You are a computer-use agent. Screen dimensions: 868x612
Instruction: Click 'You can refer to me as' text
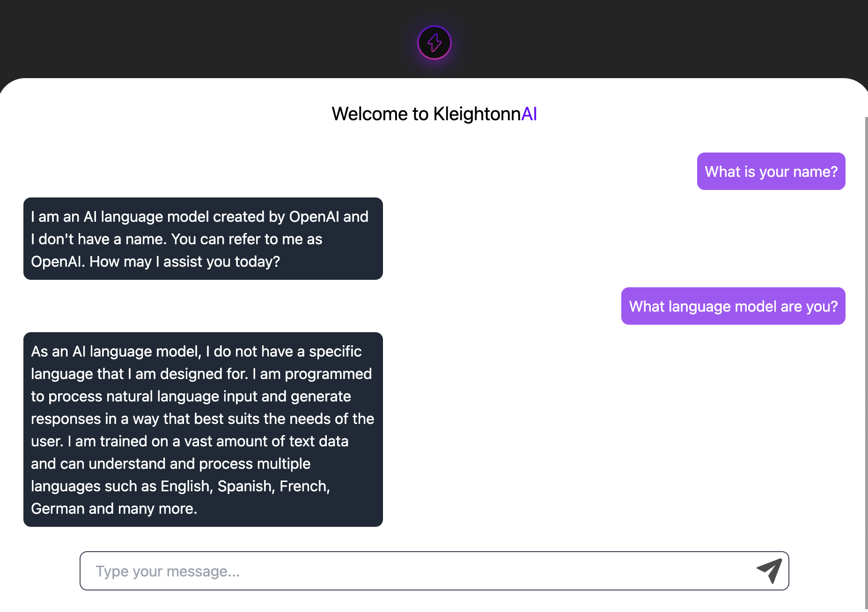247,239
